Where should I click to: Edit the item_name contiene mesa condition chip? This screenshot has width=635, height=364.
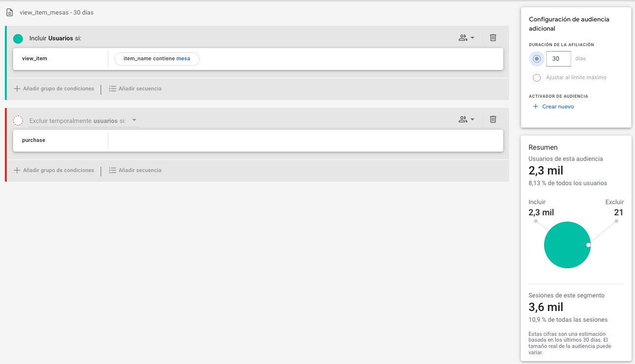[157, 58]
